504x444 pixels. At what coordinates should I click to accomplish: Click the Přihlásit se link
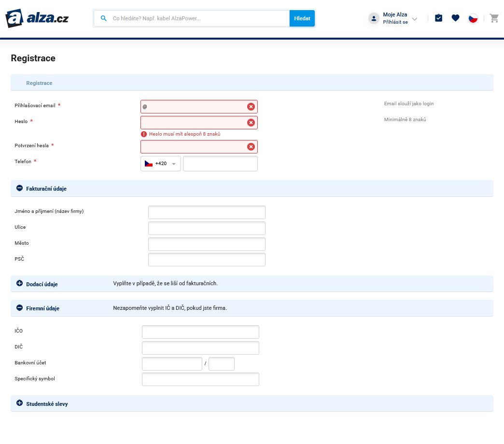[395, 22]
